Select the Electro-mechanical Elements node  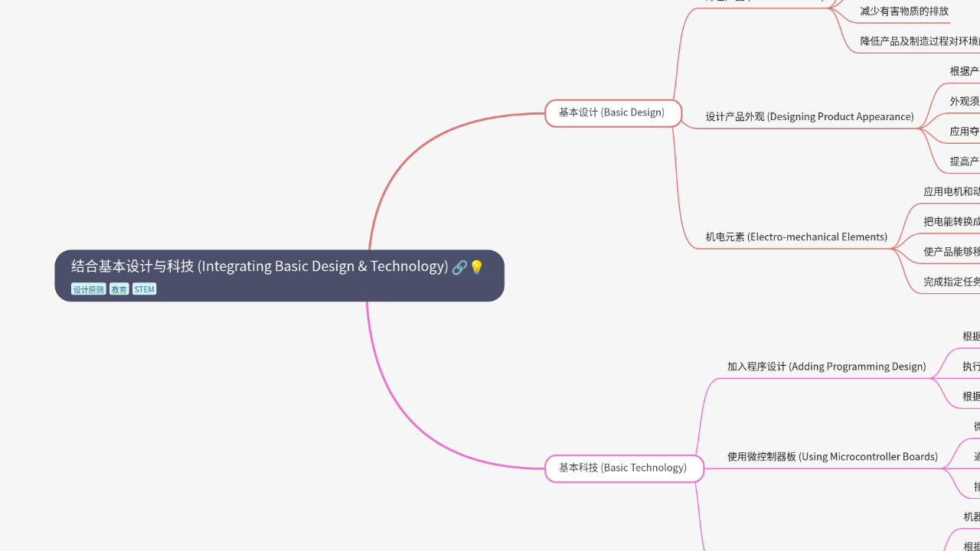point(796,237)
